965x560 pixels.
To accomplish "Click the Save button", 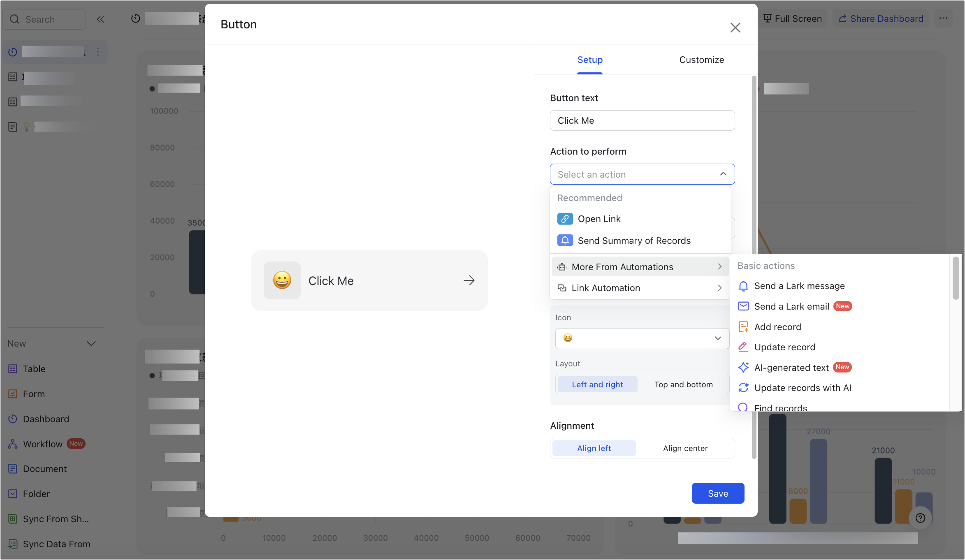I will [717, 493].
